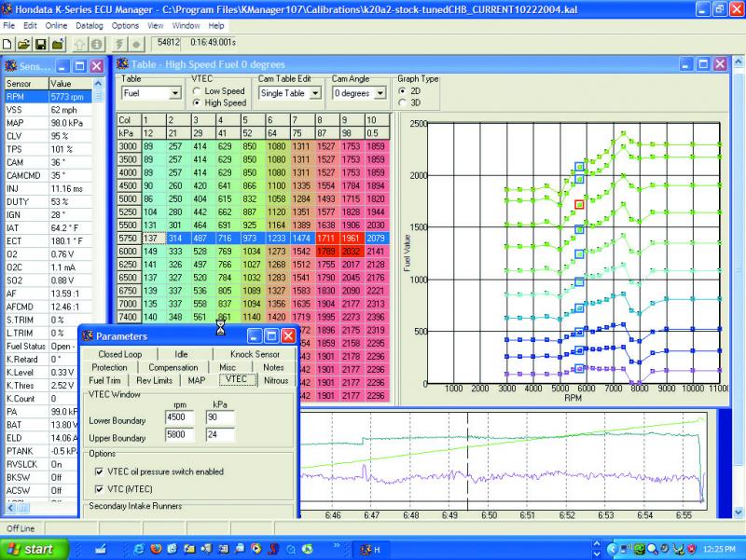Open the Options menu

pyautogui.click(x=125, y=26)
